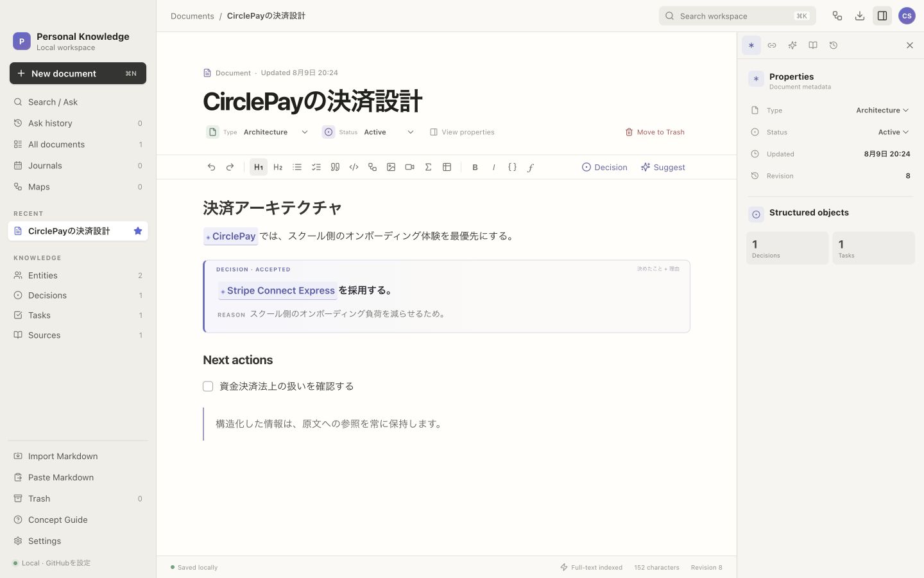Switch to the AI sparkle tab
This screenshot has height=578, width=924.
(792, 45)
